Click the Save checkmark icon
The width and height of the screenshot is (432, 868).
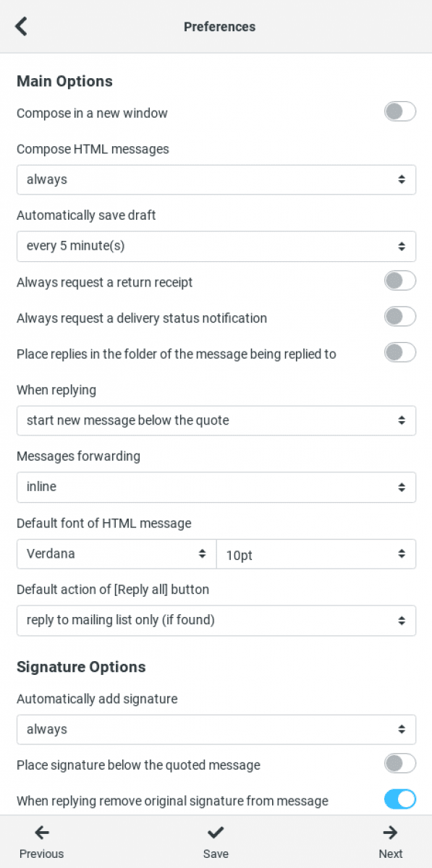216,832
